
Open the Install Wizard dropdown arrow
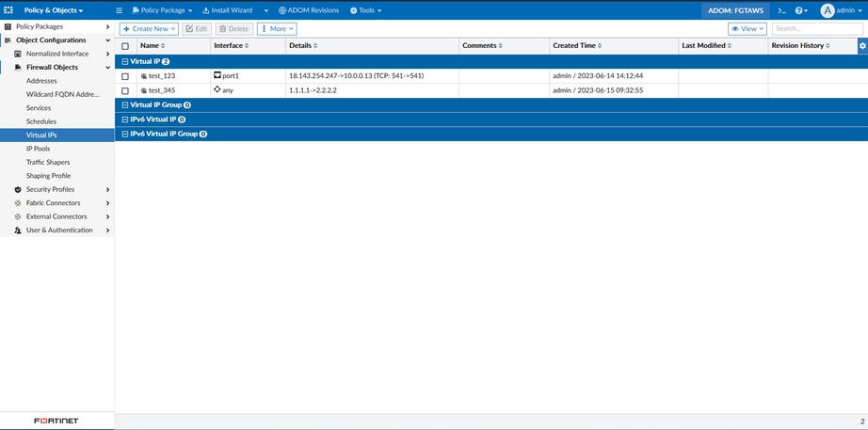(265, 10)
